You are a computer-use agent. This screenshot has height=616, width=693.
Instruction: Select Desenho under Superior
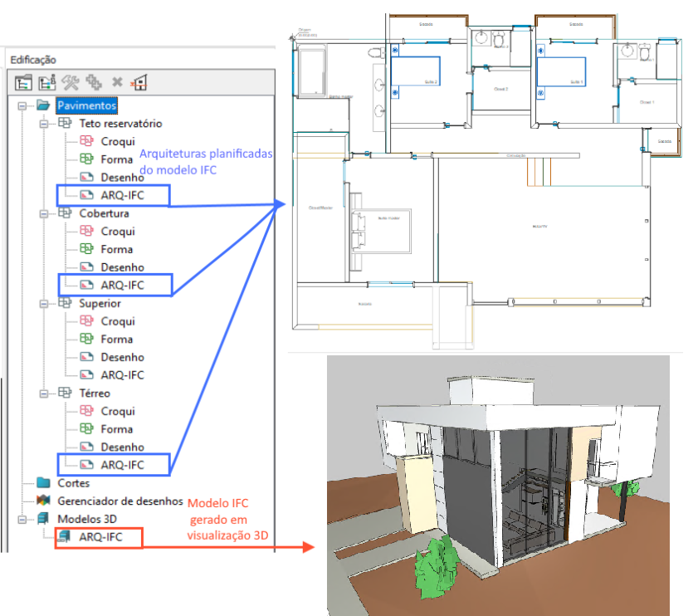click(122, 357)
